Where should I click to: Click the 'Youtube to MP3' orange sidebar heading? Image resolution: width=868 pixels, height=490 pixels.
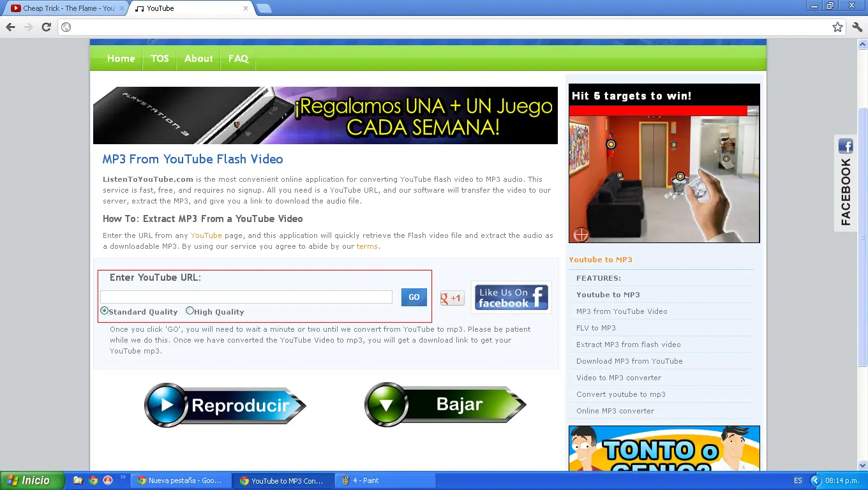[x=601, y=260]
